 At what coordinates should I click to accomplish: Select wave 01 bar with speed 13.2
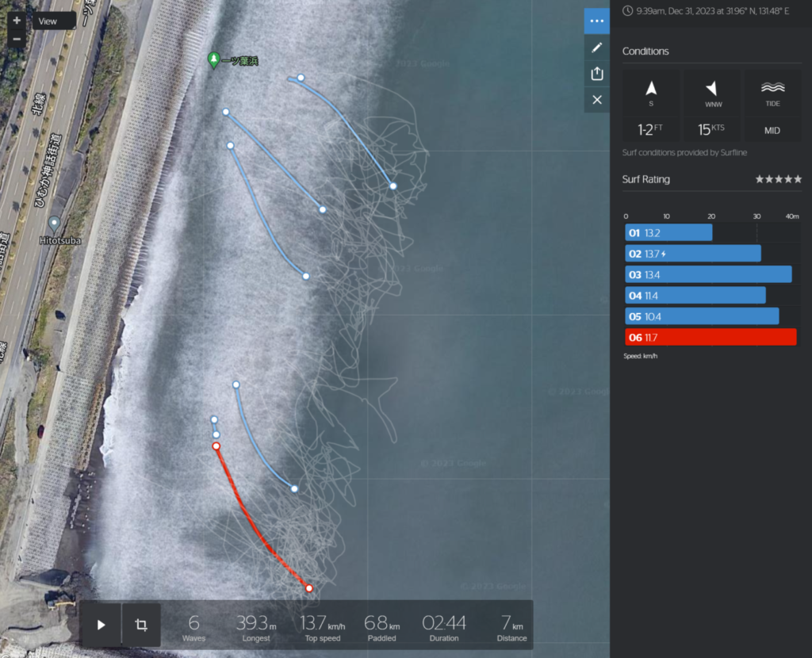tap(668, 233)
